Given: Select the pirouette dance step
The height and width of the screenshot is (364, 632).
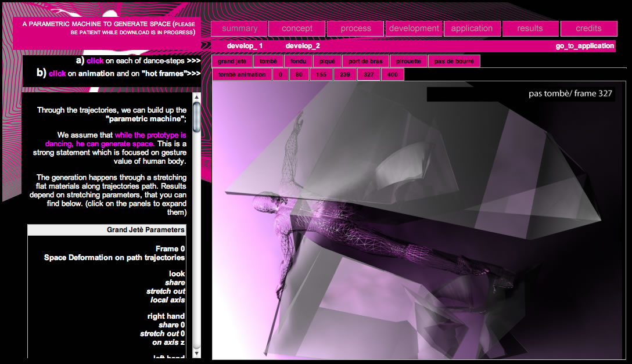Looking at the screenshot, I should (x=408, y=61).
